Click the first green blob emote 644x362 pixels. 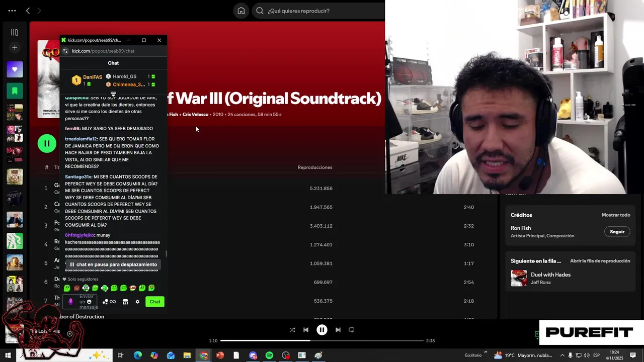pos(67,288)
